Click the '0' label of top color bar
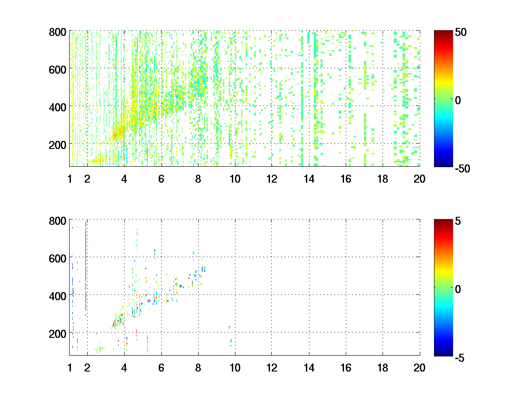This screenshot has width=532, height=399. click(458, 100)
